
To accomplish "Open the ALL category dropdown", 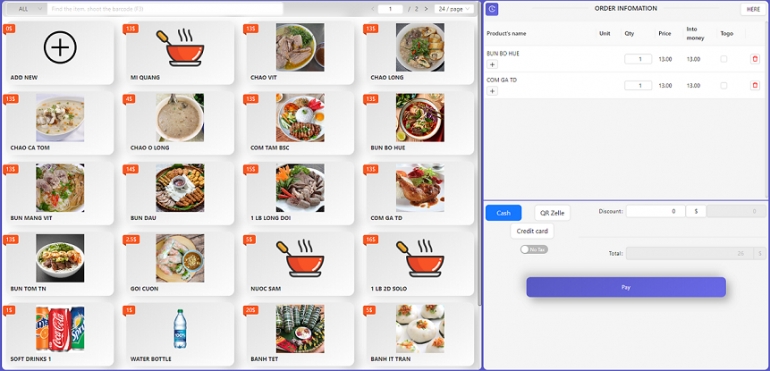I will tap(27, 9).
